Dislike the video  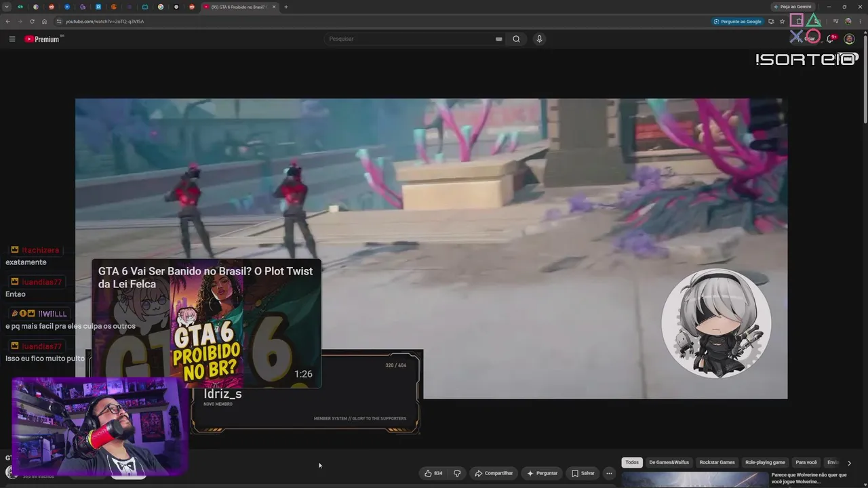point(457,473)
